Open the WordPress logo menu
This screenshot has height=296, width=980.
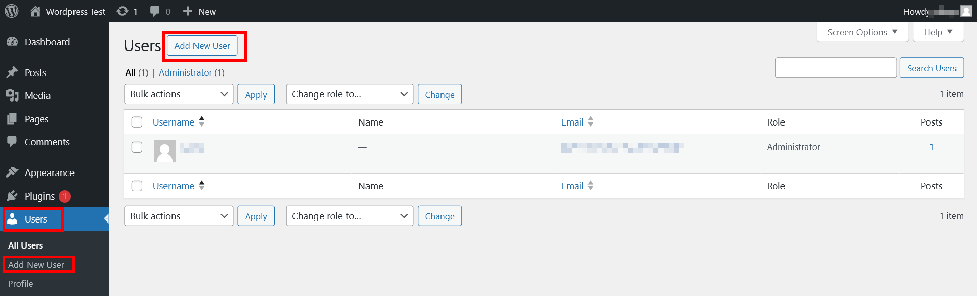[11, 11]
